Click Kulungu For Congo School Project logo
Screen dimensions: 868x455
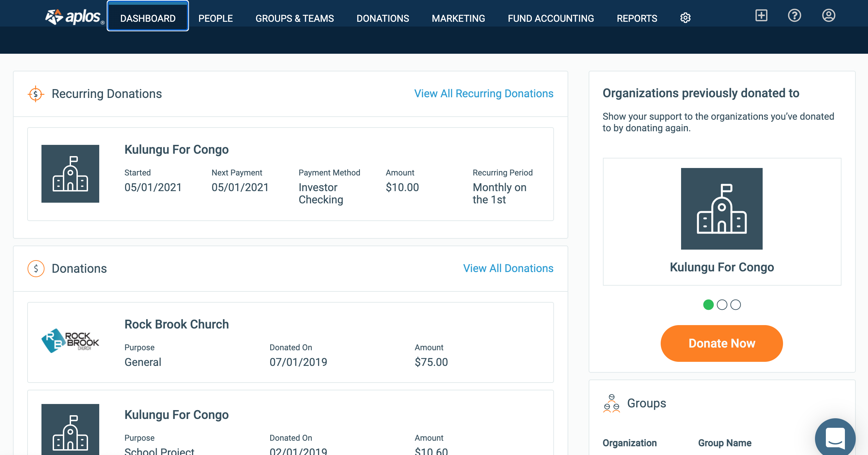[x=70, y=429]
